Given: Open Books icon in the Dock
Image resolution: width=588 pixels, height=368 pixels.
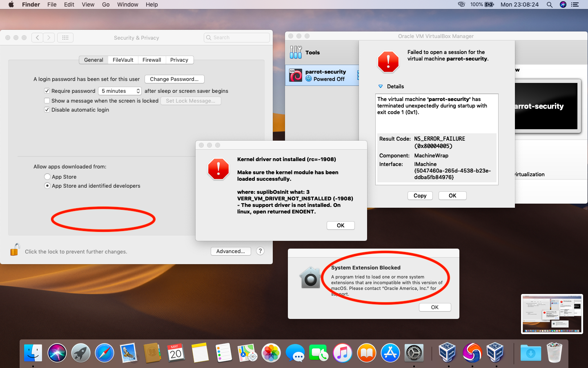Looking at the screenshot, I should pyautogui.click(x=366, y=352).
